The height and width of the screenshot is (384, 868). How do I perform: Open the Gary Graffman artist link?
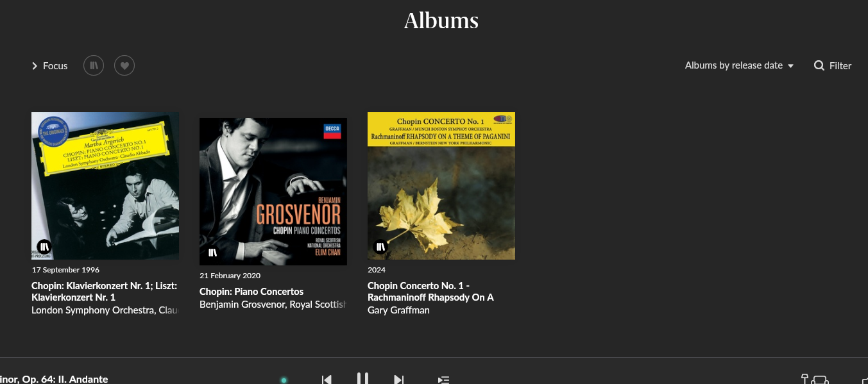[398, 310]
